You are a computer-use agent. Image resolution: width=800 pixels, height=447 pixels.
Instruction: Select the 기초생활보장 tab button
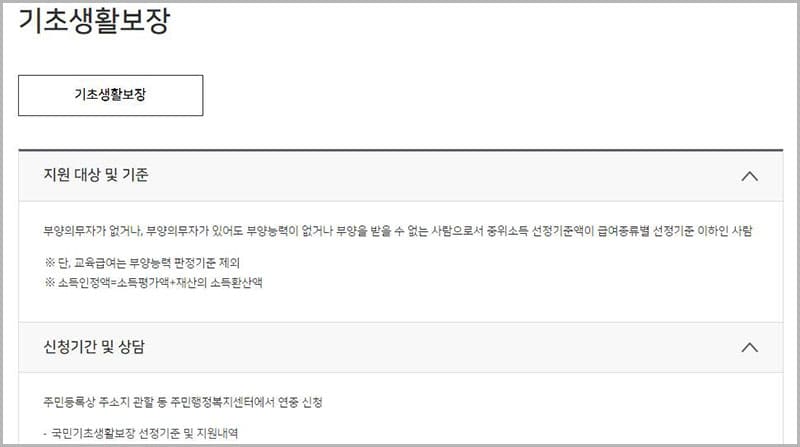point(111,95)
